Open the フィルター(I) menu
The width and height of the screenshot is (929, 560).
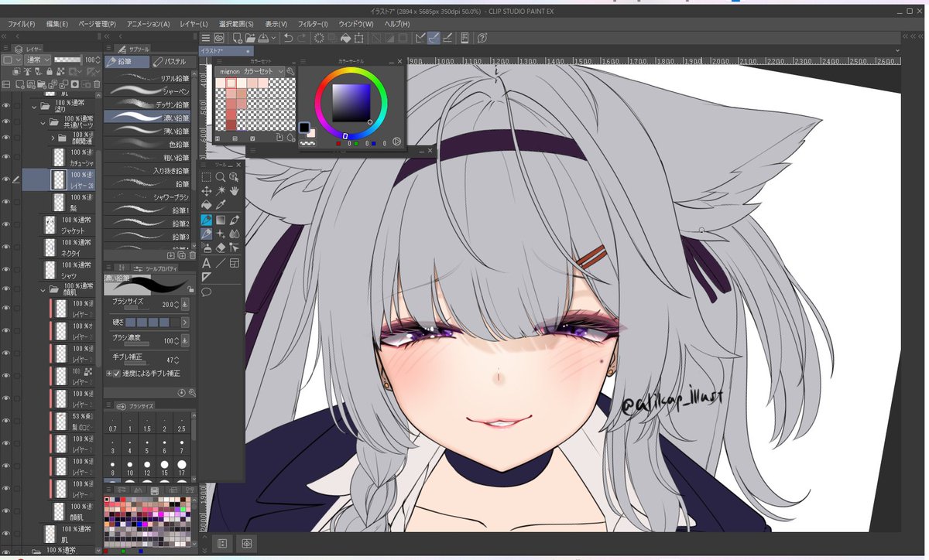(313, 24)
